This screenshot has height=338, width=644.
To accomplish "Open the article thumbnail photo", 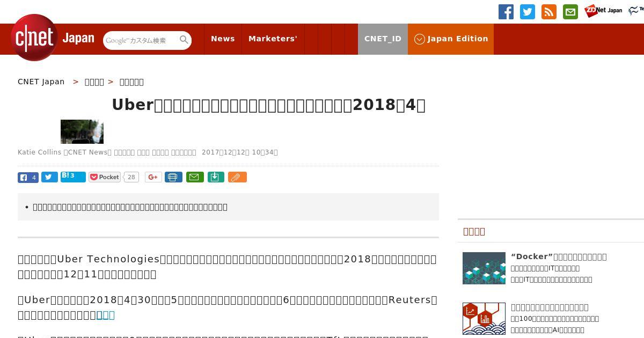I will click(x=82, y=131).
